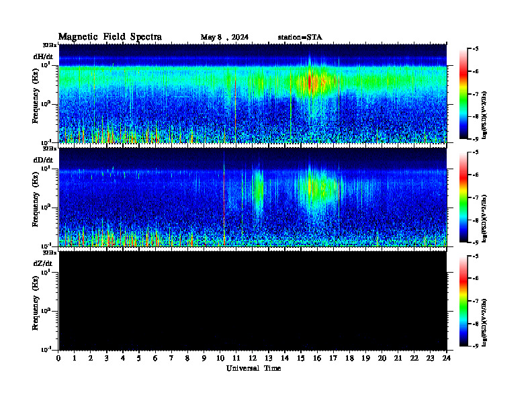Viewport: 532px width, 411px height.
Task: Click the 10¹ frequency tick of dD/dt panel
Action: tap(46, 168)
